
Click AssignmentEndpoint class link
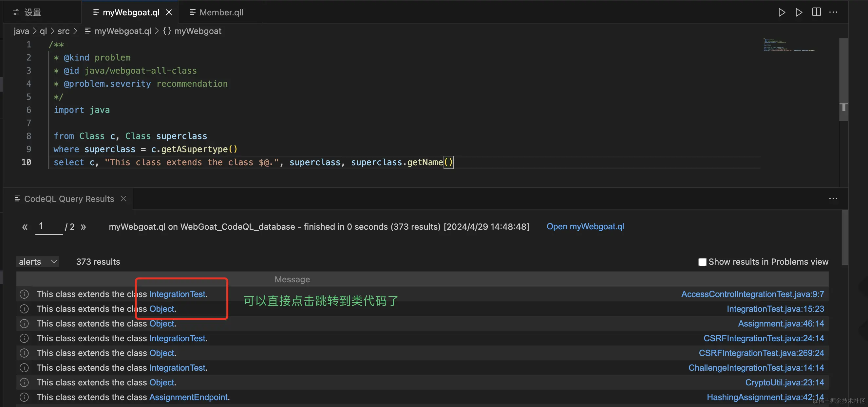188,397
